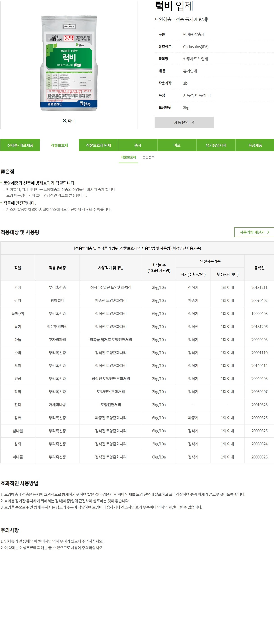The height and width of the screenshot is (644, 274).
Task: Click the 20131211 registration date
Action: [x=260, y=288]
